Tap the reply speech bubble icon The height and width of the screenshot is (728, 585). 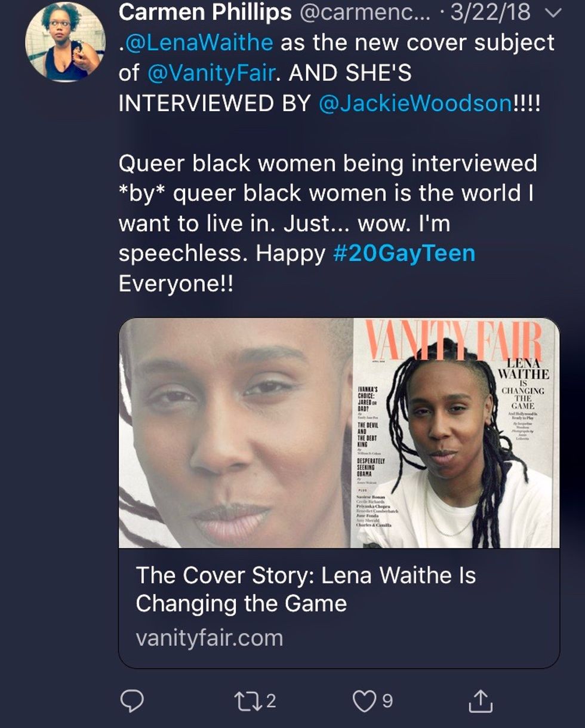point(133,701)
